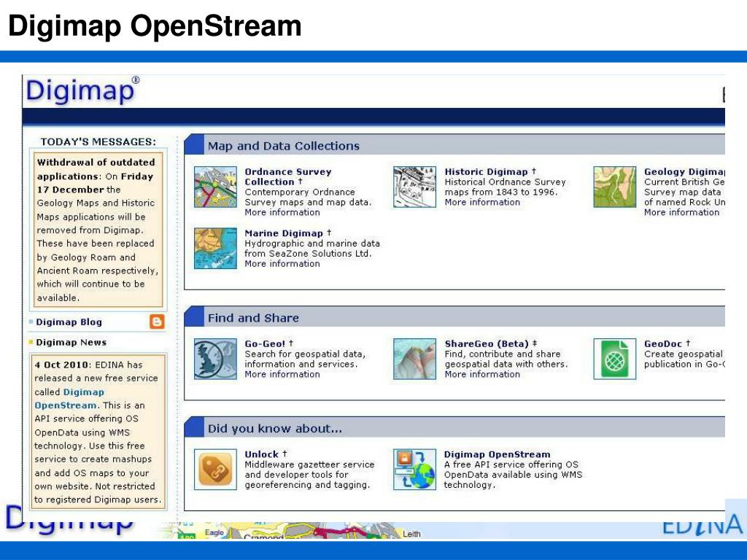747x560 pixels.
Task: Click the orange Unlock tag icon
Action: pos(215,470)
